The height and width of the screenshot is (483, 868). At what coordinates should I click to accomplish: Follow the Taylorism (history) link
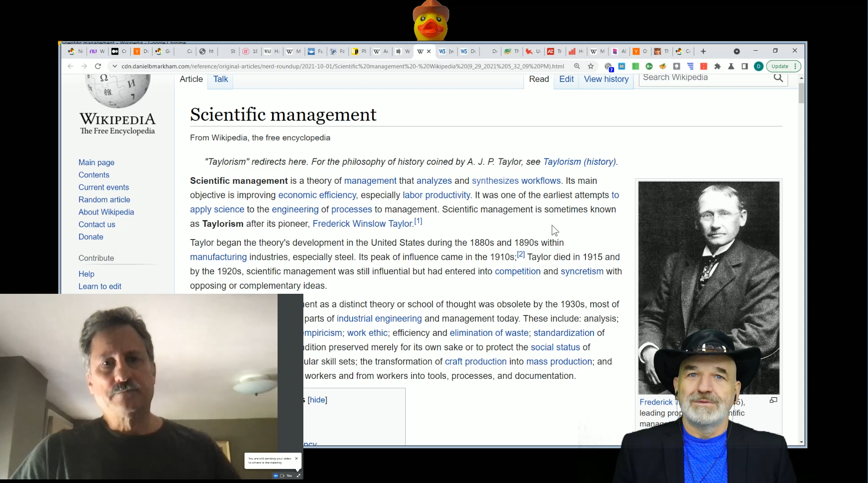[580, 162]
